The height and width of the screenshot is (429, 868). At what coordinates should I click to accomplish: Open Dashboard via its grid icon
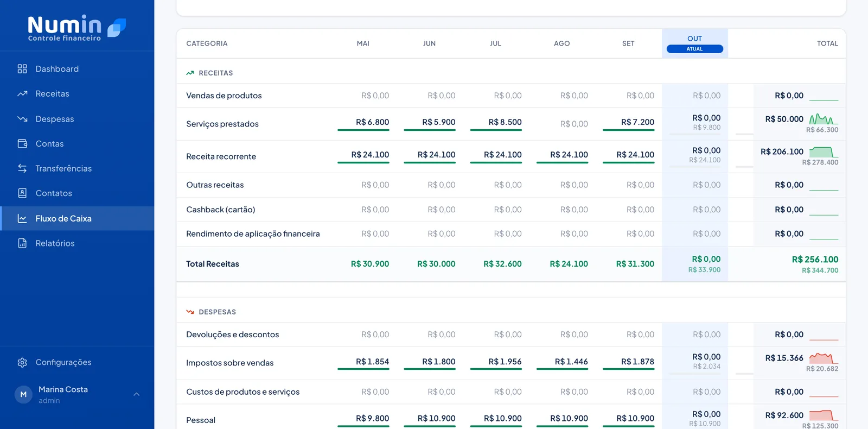coord(22,69)
